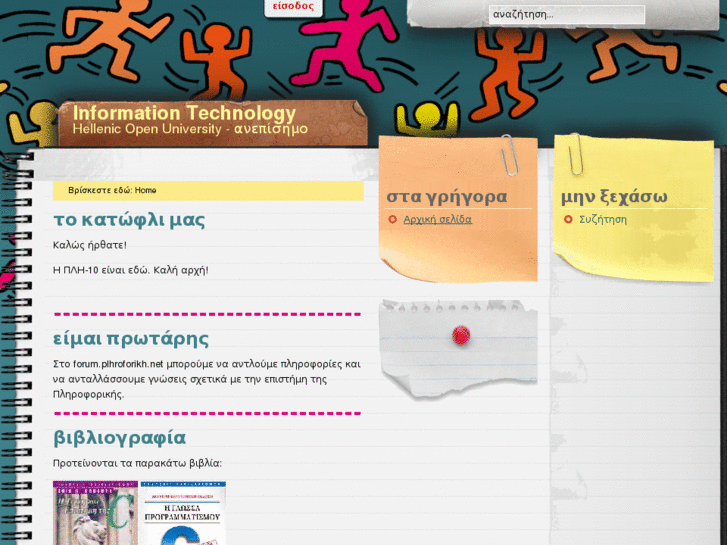The image size is (727, 545).
Task: Click the Hellenic Open University subtitle
Action: 190,129
